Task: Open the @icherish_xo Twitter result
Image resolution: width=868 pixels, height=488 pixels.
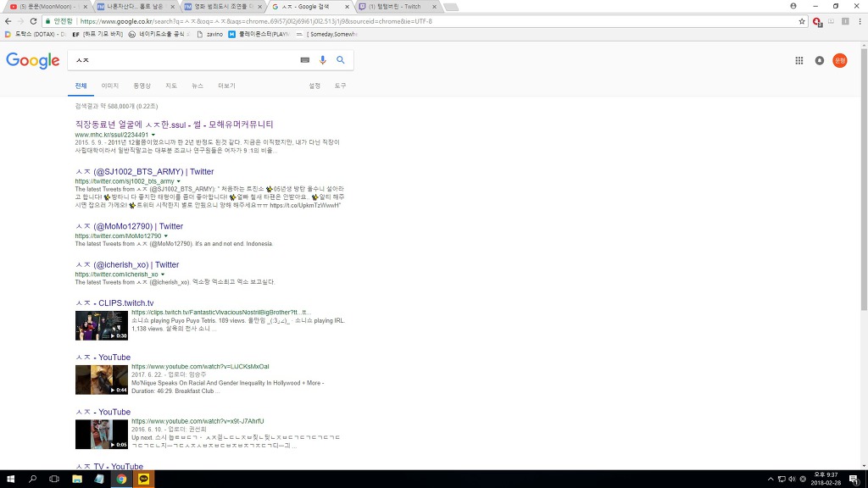Action: (x=127, y=264)
